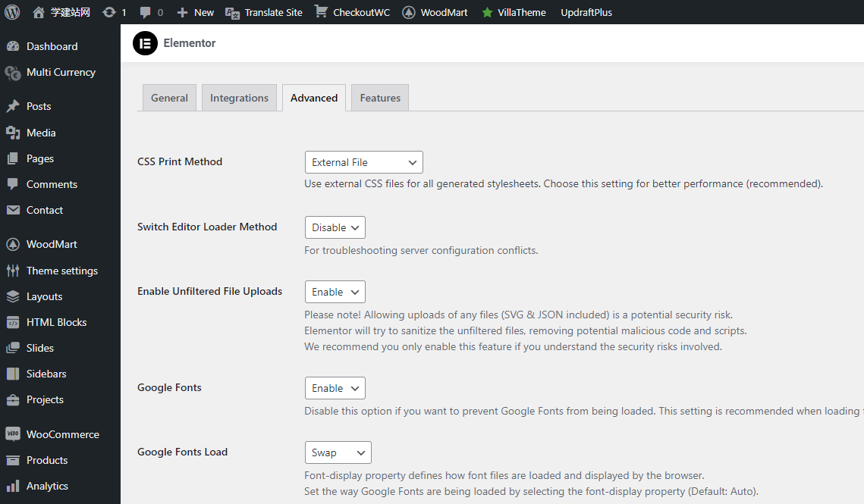864x504 pixels.
Task: Click the WooCommerce icon in sidebar
Action: pyautogui.click(x=13, y=434)
